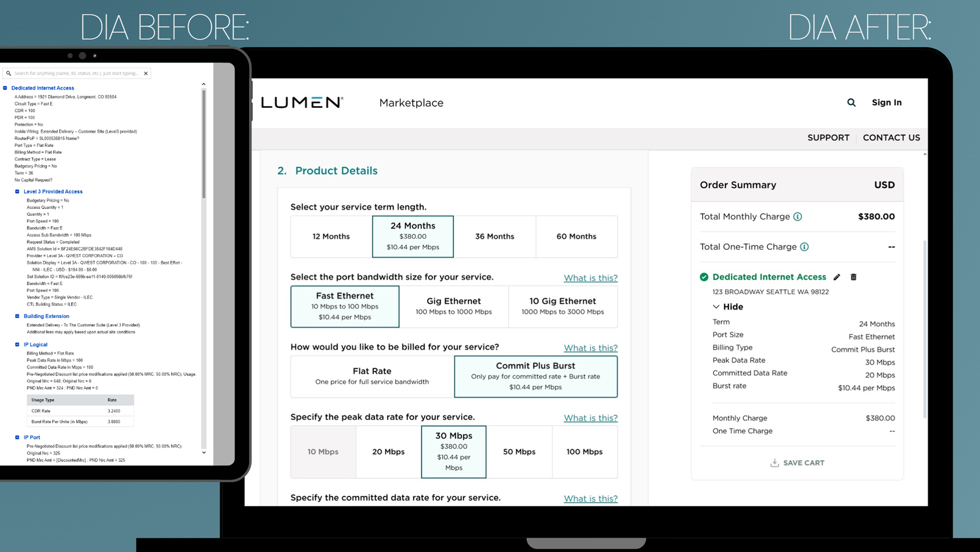Viewport: 980px width, 552px height.
Task: Choose the Flat Rate billing option
Action: click(372, 376)
